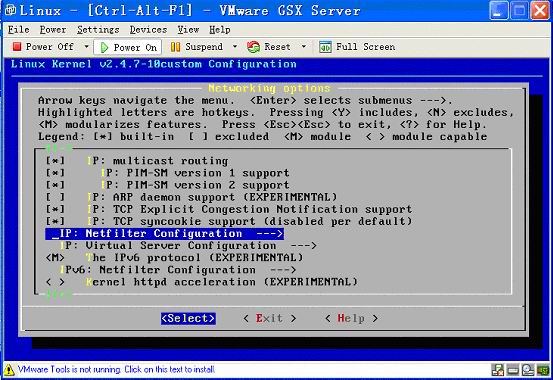Minimize the VMware GSX Server window

click(x=499, y=10)
